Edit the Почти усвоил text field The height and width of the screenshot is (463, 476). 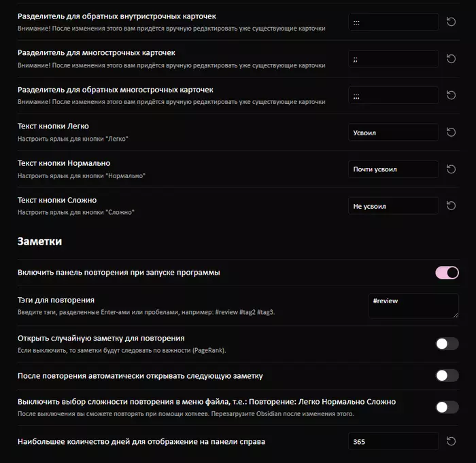[x=394, y=169]
